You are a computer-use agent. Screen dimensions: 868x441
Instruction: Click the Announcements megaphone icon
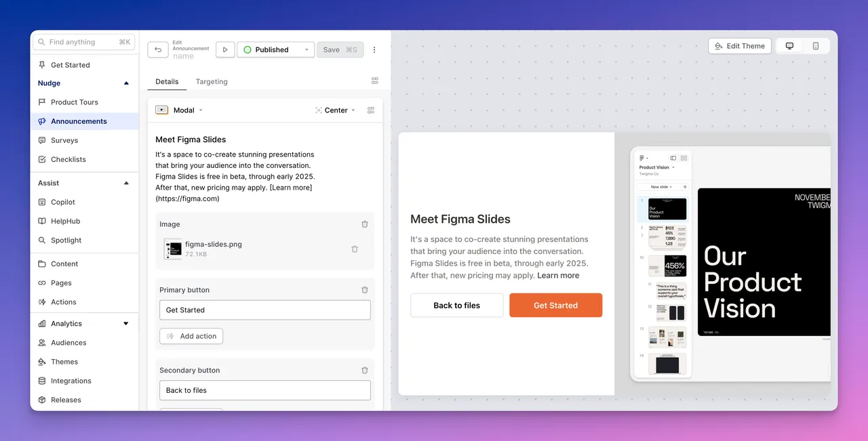click(42, 121)
